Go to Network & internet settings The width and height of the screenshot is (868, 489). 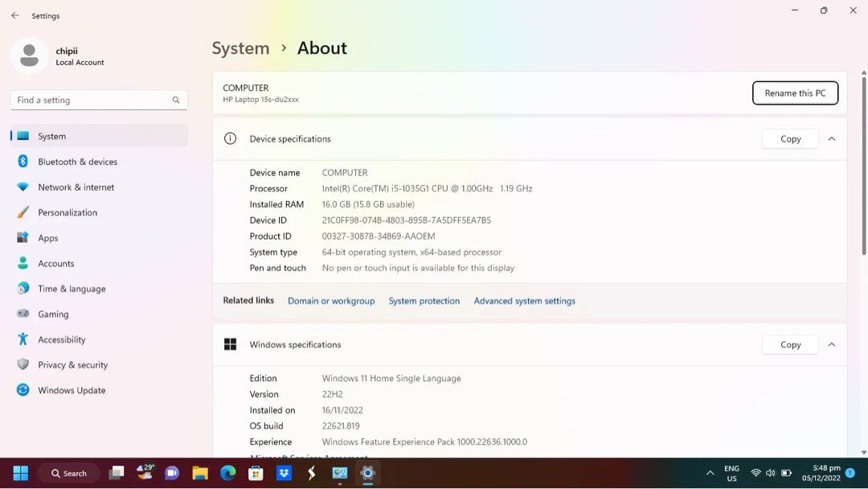pos(76,187)
